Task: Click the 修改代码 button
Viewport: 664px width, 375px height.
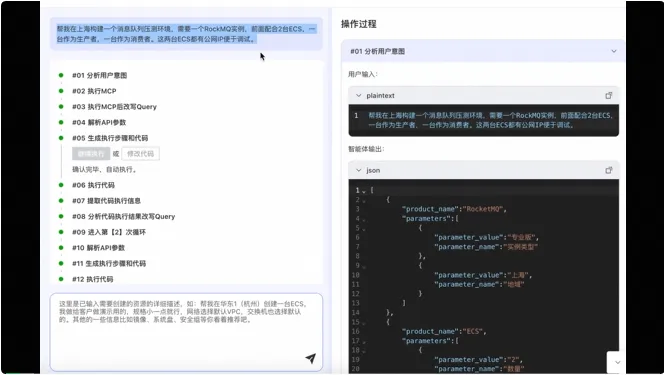Action: [x=141, y=154]
